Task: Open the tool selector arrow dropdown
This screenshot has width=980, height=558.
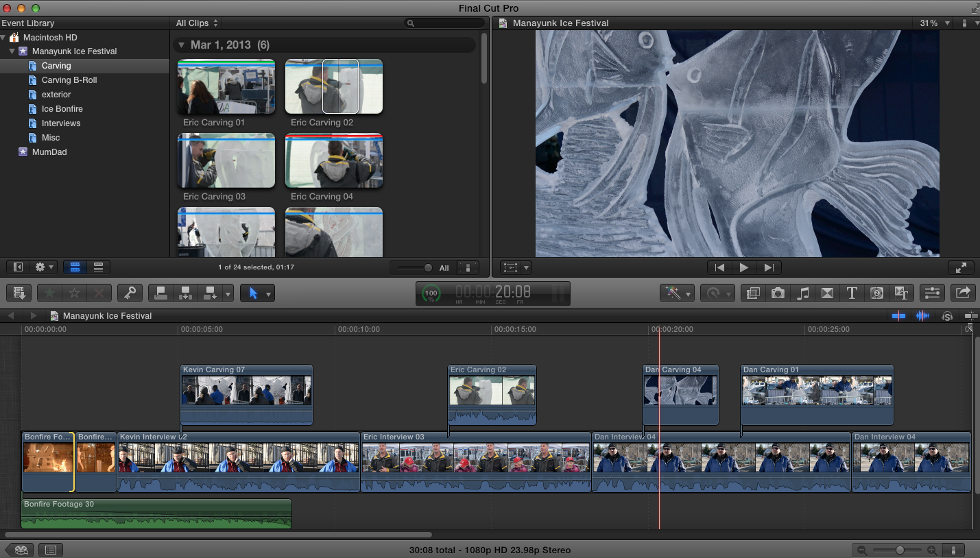Action: pyautogui.click(x=269, y=293)
